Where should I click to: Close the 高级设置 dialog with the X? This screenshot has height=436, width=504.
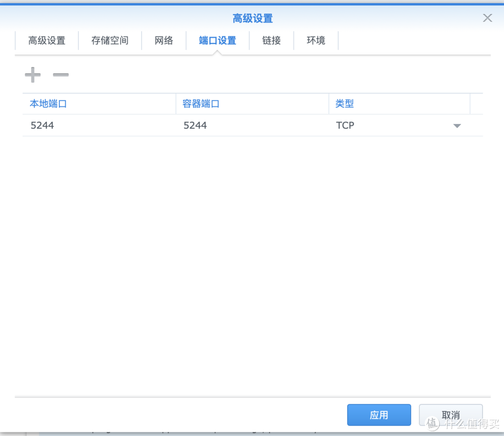[x=487, y=18]
